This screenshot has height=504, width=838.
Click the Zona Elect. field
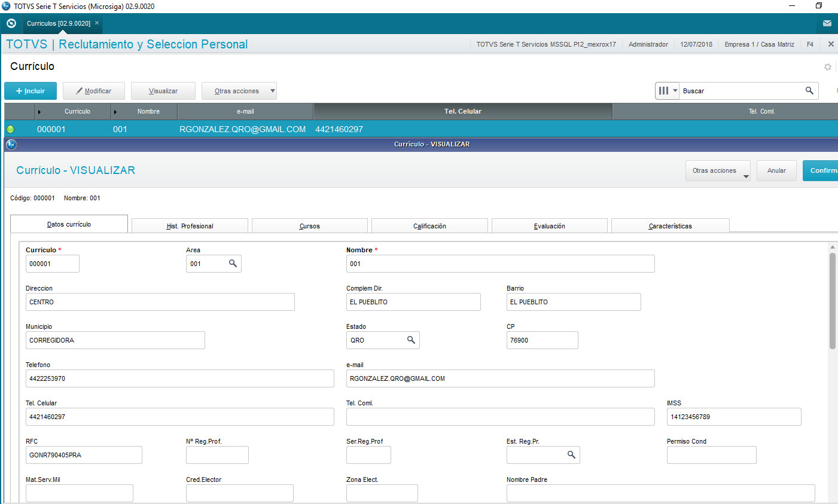click(382, 493)
